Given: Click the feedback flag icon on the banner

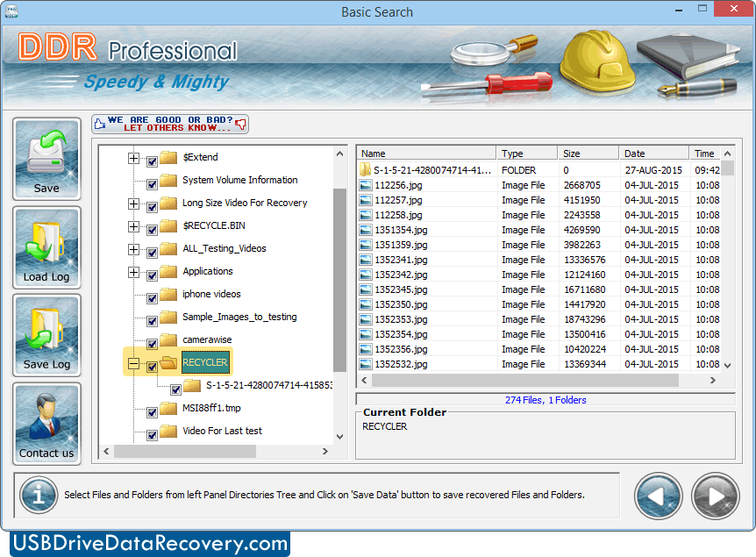Looking at the screenshot, I should 239,123.
